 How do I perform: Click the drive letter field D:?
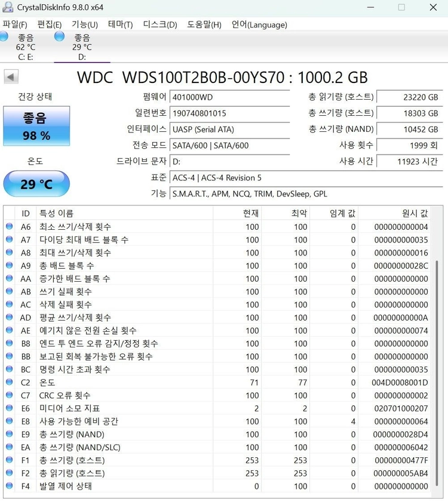click(x=229, y=161)
